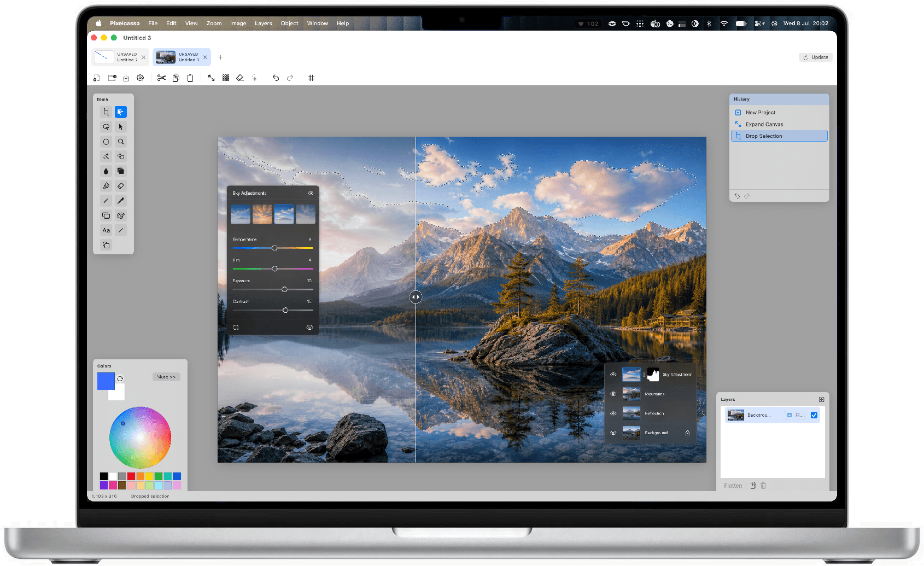Select the Lasso selection tool
The image size is (924, 566).
(106, 127)
